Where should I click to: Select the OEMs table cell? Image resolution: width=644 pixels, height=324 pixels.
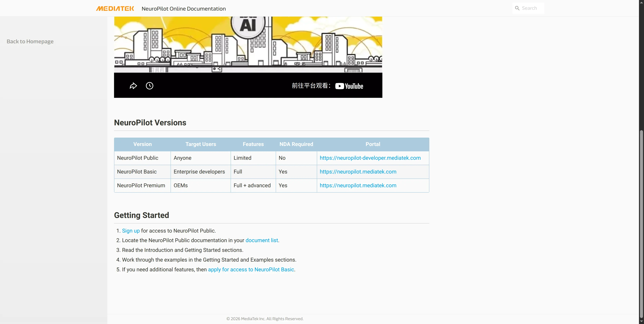coord(201,185)
